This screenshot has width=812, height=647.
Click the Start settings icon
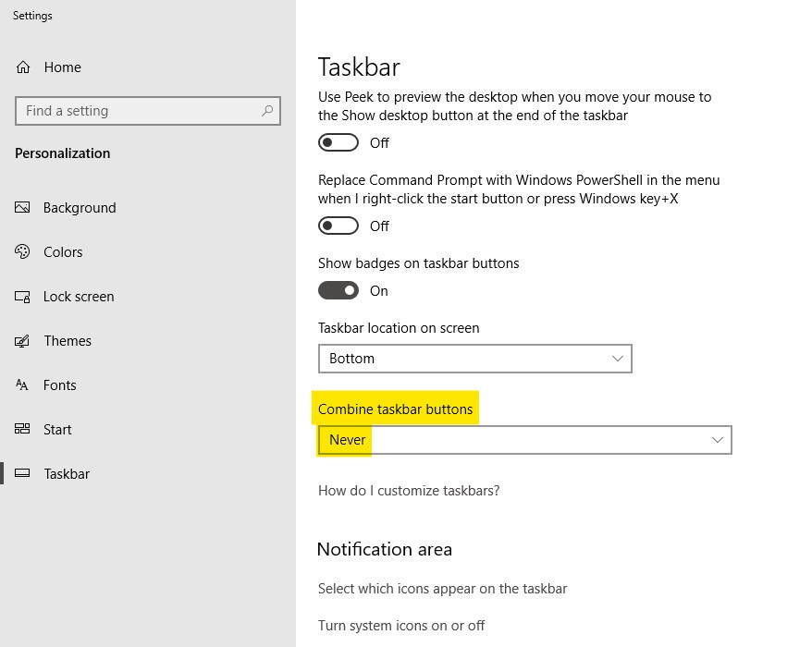click(23, 430)
